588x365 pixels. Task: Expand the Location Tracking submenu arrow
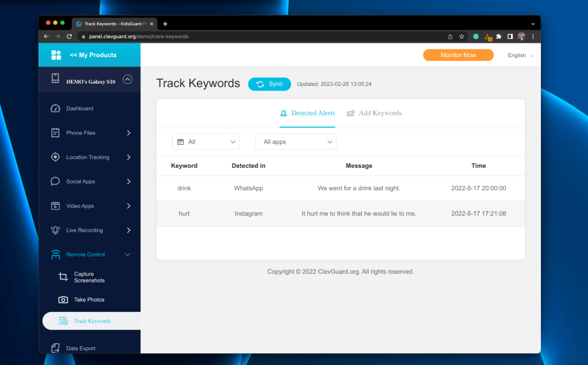tap(129, 157)
